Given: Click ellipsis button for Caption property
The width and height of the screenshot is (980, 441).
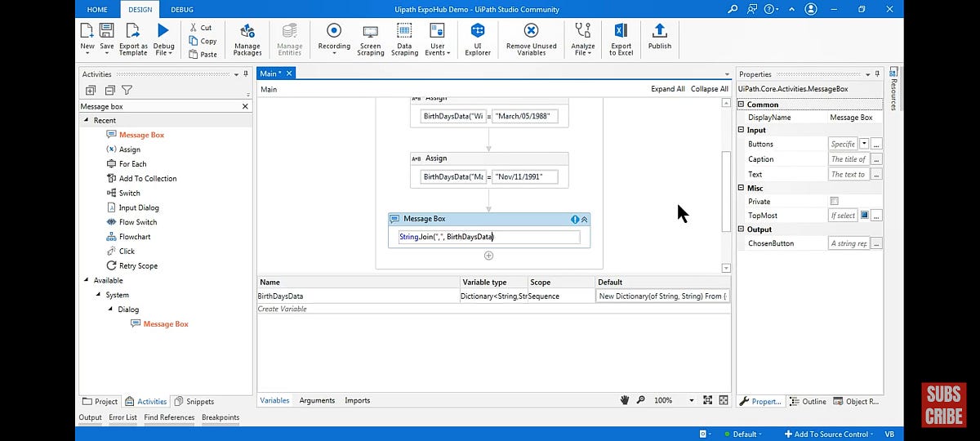Looking at the screenshot, I should click(876, 159).
